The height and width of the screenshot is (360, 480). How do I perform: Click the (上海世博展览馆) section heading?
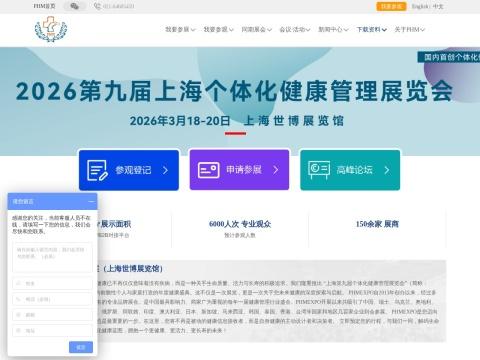[x=131, y=268]
